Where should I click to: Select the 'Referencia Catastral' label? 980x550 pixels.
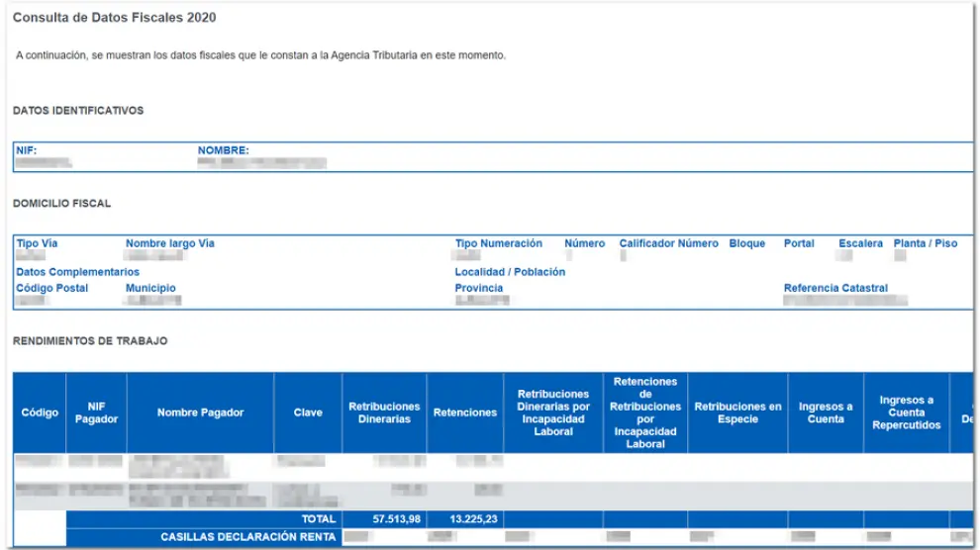point(835,289)
